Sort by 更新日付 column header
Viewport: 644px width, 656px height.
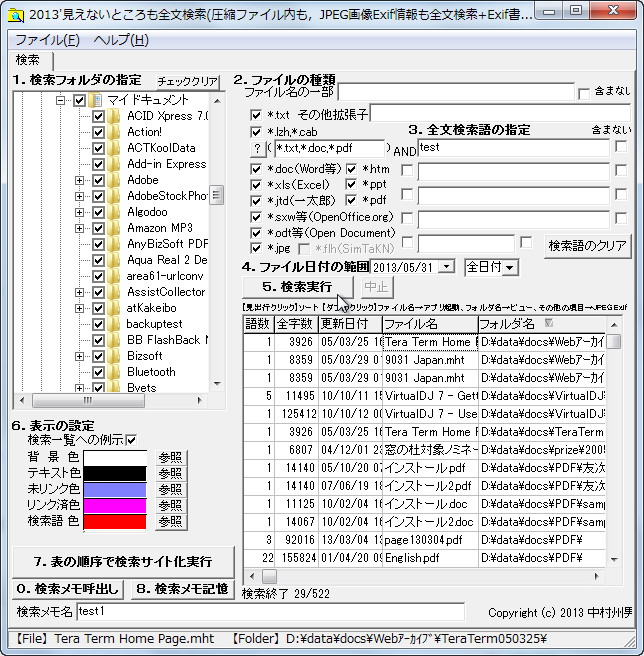coord(350,324)
